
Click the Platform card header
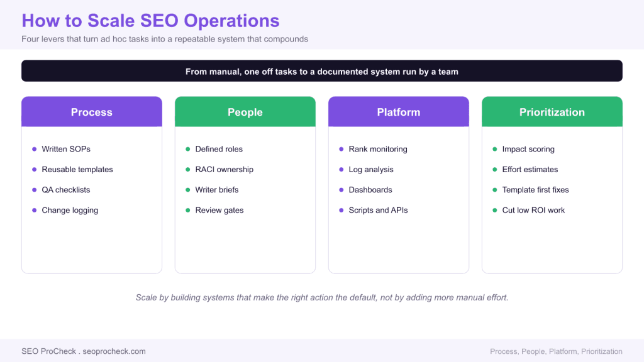[x=398, y=112]
